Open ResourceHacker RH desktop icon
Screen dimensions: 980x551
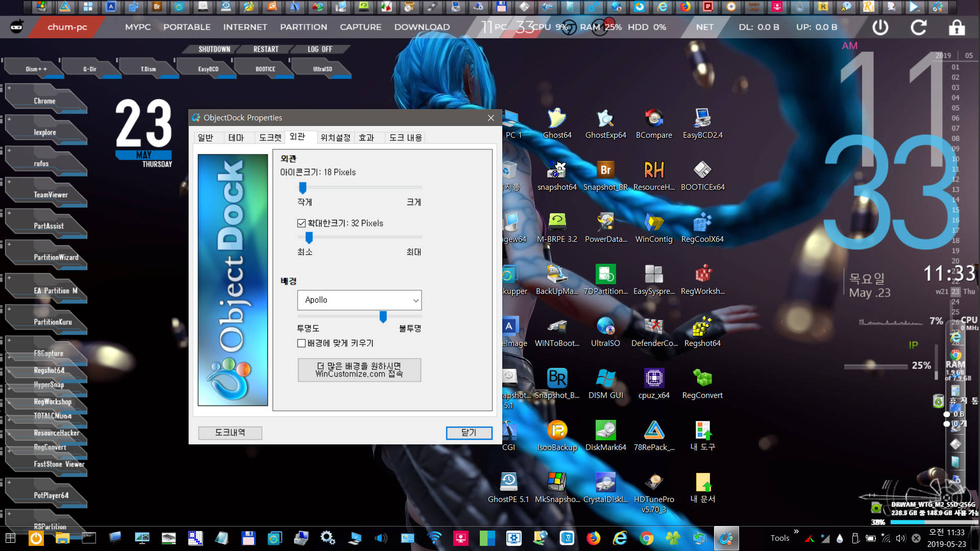click(654, 176)
